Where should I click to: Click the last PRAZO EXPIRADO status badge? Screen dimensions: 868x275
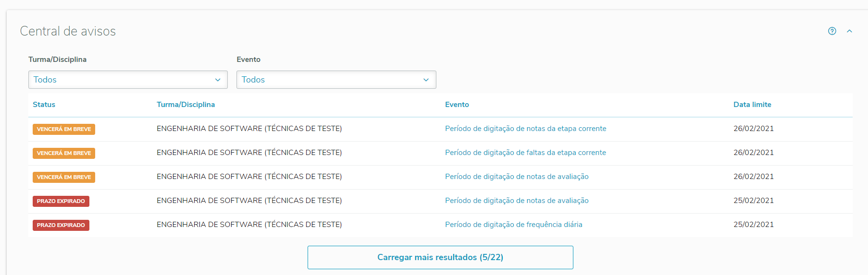[61, 225]
